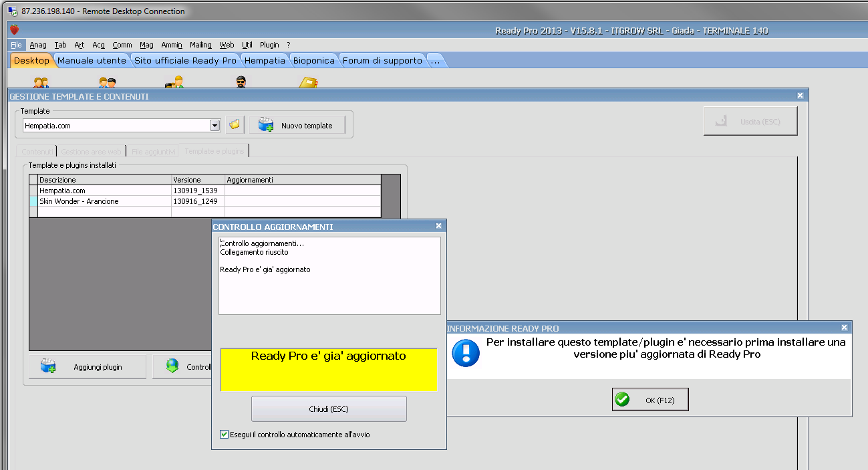Open the Web menu
Image resolution: width=868 pixels, height=470 pixels.
click(x=227, y=45)
